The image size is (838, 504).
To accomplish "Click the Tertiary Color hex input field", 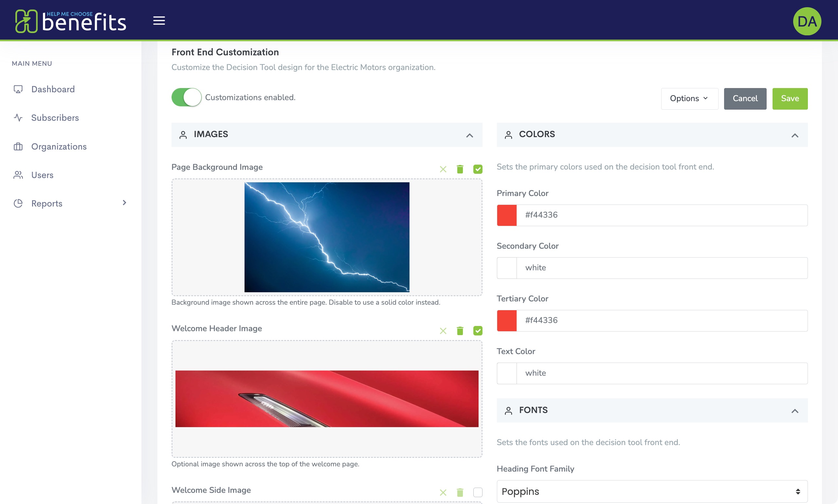I will tap(662, 320).
